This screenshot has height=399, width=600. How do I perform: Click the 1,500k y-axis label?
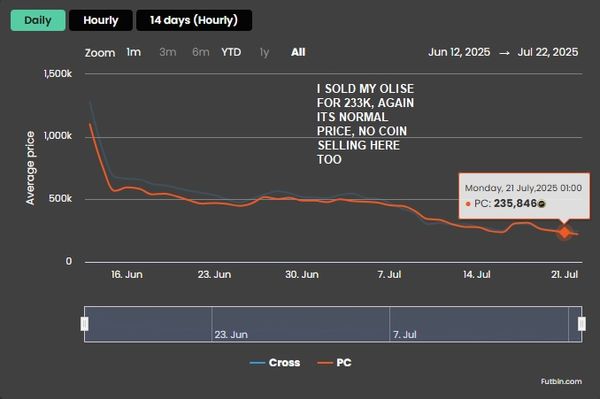coord(58,74)
